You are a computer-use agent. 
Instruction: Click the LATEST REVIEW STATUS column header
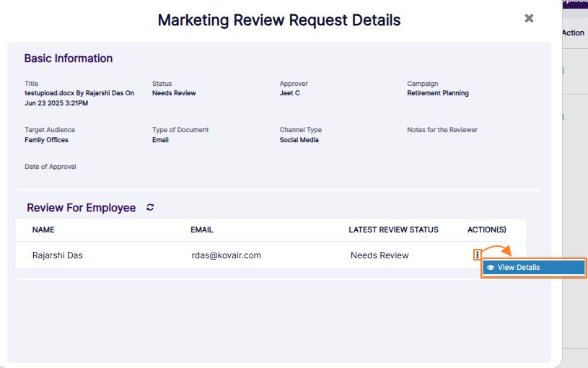pos(393,230)
